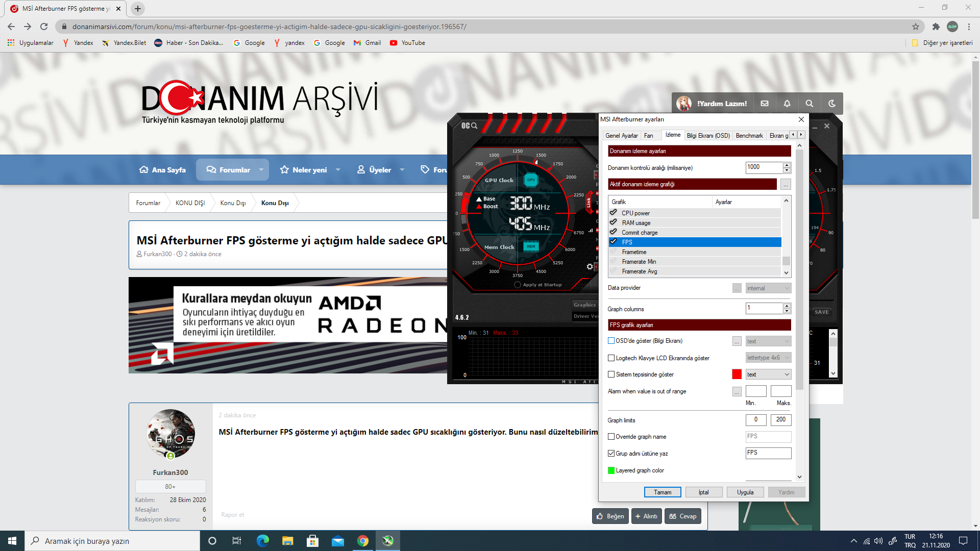
Task: Open Chrome three-dot menu
Action: (969, 27)
